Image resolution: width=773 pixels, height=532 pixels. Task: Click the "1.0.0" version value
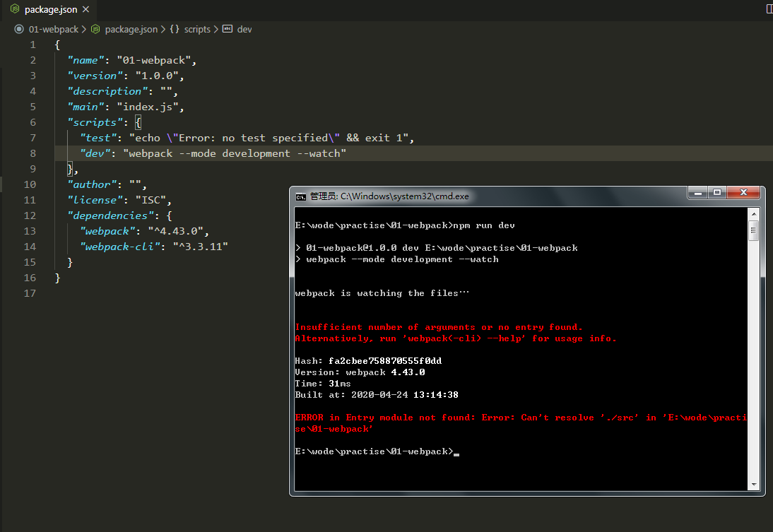click(157, 76)
